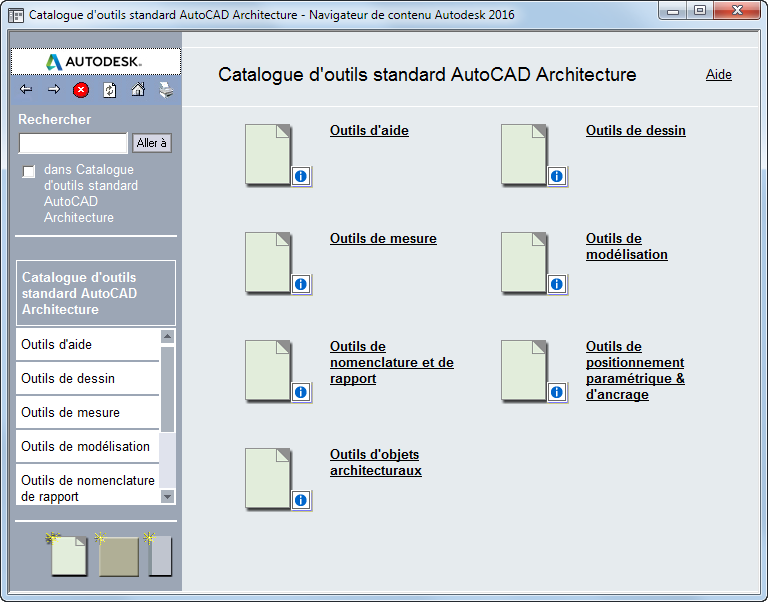The image size is (768, 602).
Task: Go forward with the right arrow icon
Action: tap(54, 90)
